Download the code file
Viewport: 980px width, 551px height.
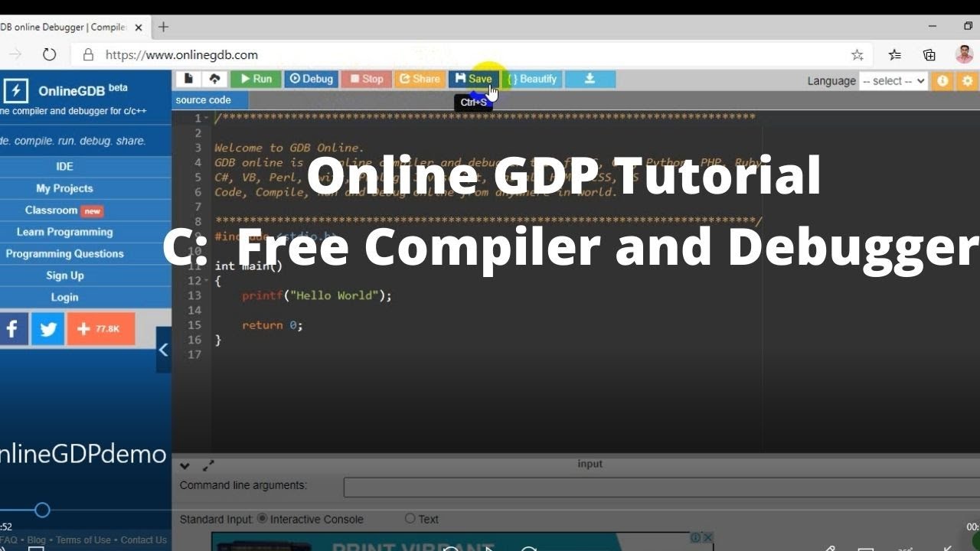590,79
